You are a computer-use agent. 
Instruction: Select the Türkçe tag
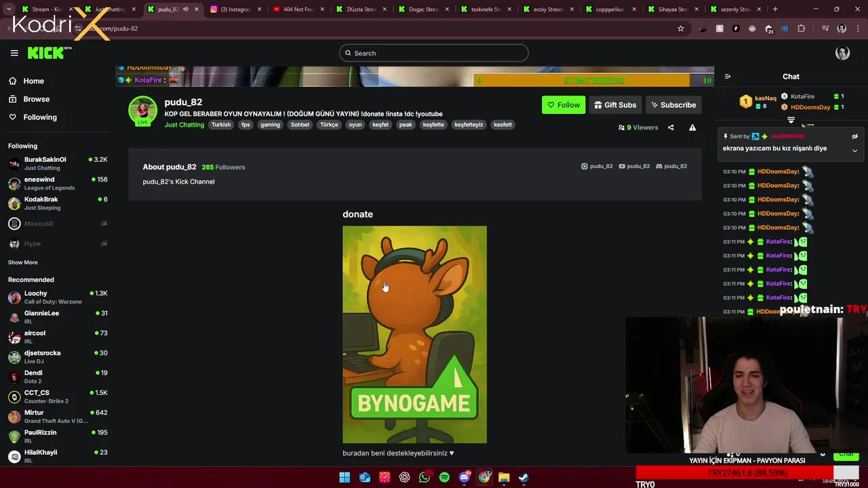pos(329,125)
